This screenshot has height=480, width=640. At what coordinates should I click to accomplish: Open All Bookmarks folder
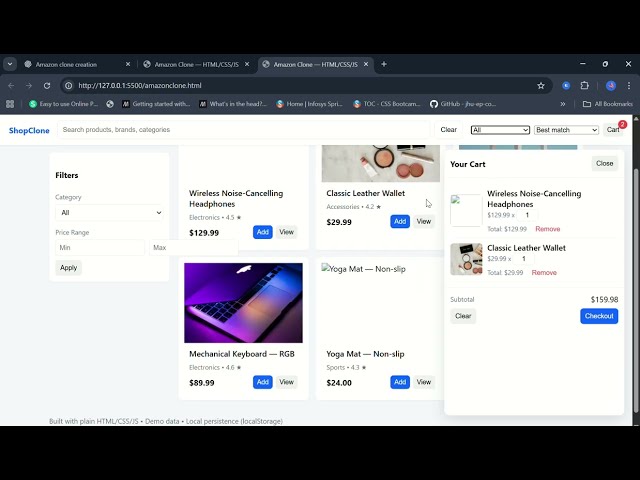[x=608, y=104]
